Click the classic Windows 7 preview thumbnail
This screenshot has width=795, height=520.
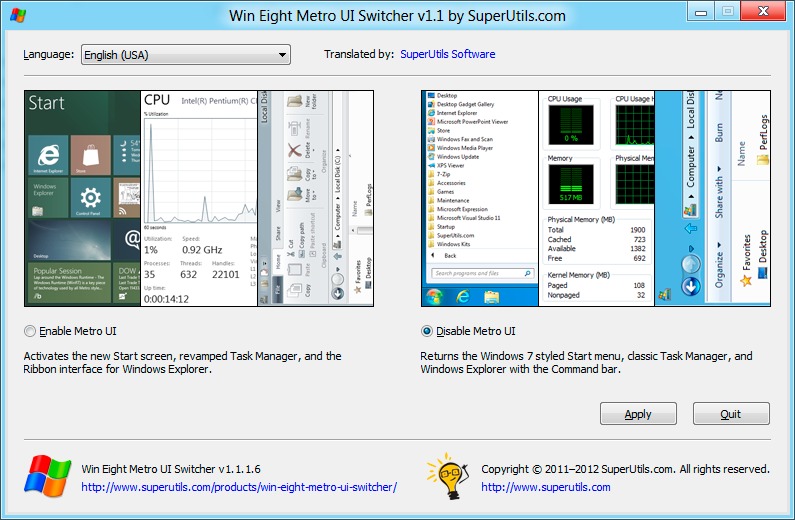point(596,198)
